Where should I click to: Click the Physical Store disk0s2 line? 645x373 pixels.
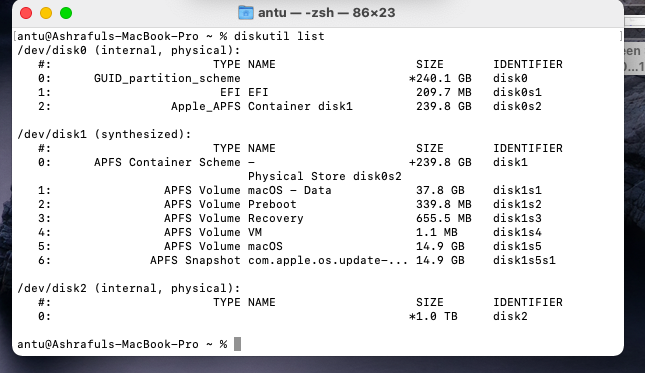point(325,176)
